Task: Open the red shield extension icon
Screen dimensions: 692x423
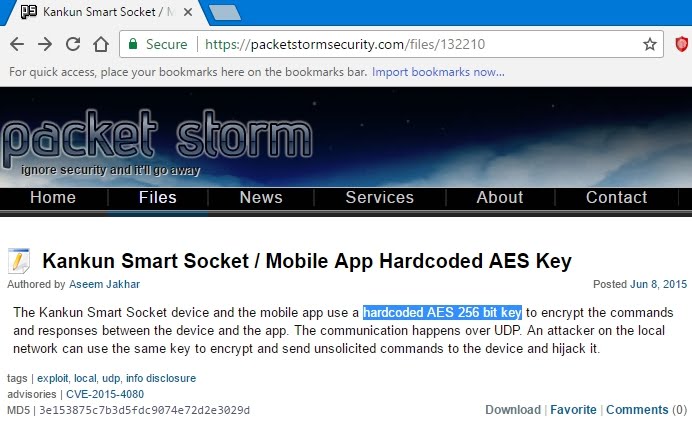Action: 682,44
